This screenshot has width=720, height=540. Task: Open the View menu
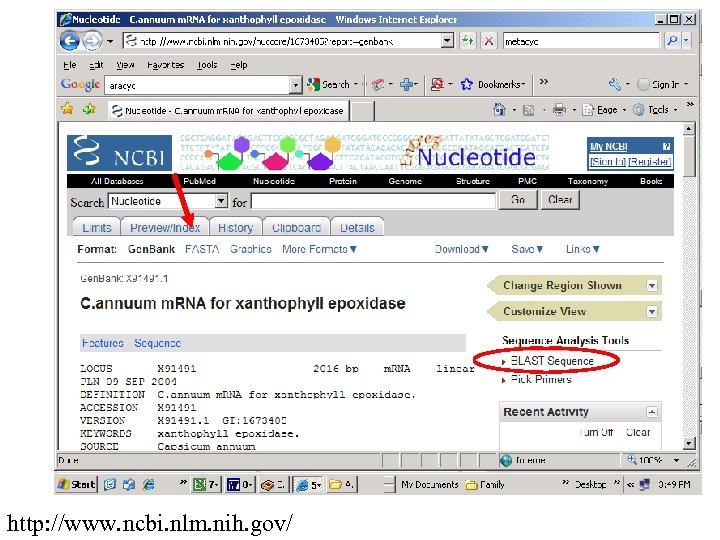tap(125, 65)
